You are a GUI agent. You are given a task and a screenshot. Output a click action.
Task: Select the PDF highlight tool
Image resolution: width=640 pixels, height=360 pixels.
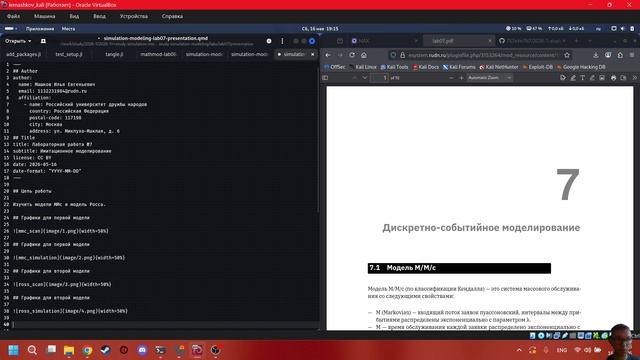[x=573, y=78]
